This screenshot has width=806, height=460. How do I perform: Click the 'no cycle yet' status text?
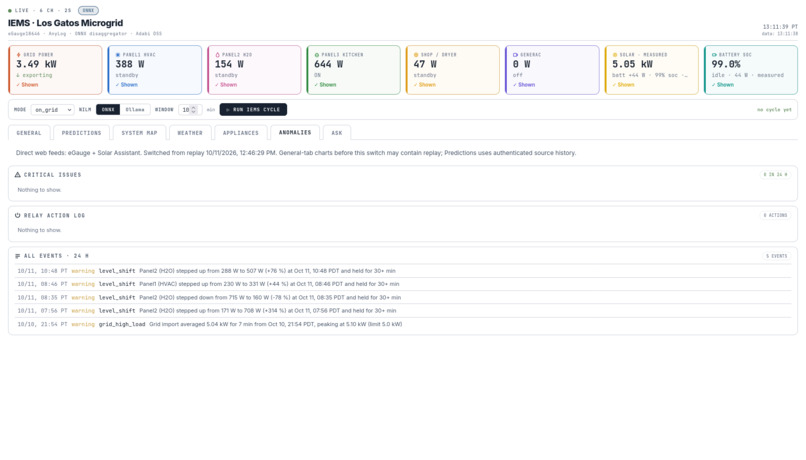(774, 109)
